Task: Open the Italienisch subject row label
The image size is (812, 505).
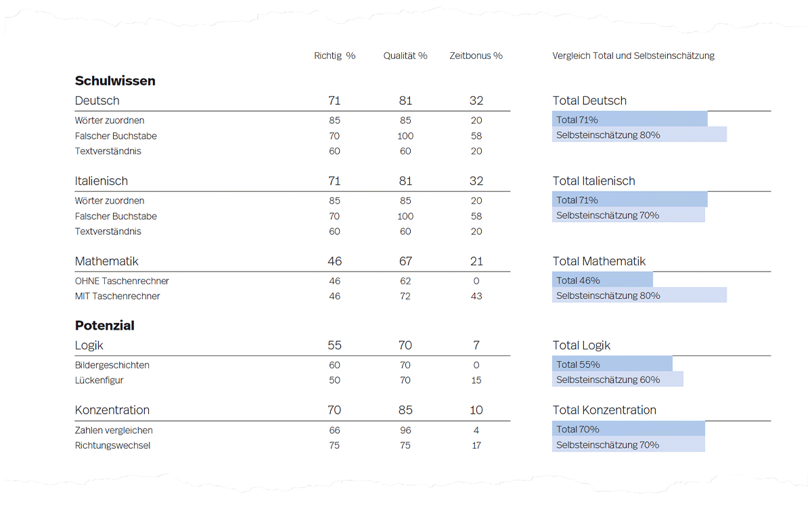Action: click(x=101, y=181)
